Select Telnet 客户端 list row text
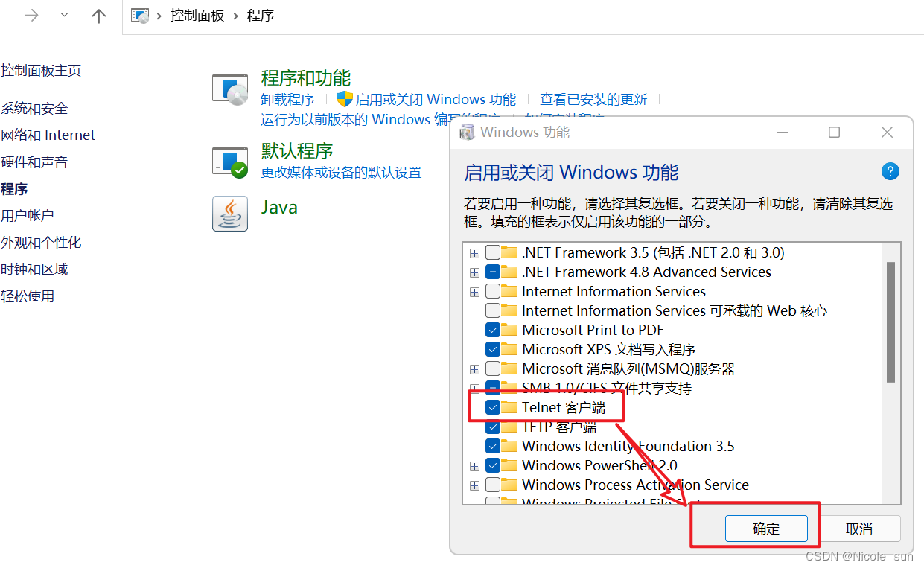Viewport: 924px width, 568px height. [564, 407]
